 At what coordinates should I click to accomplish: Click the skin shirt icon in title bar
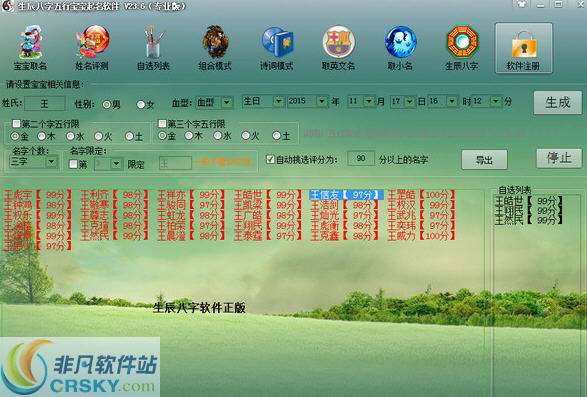521,4
